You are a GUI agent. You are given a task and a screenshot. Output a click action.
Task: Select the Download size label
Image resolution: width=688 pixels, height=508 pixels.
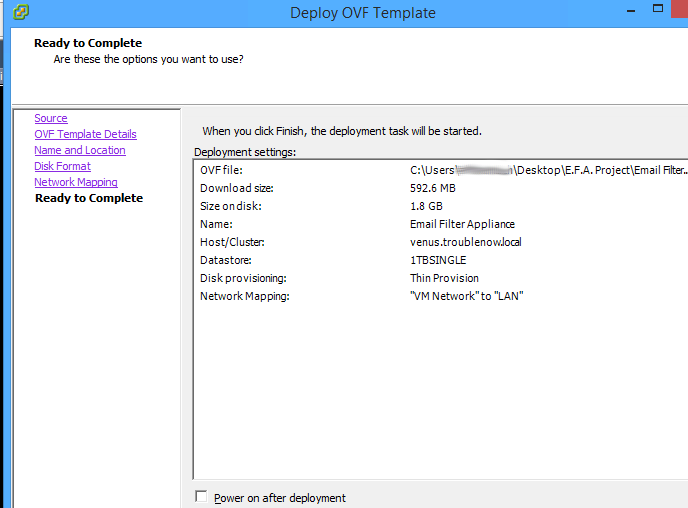237,188
